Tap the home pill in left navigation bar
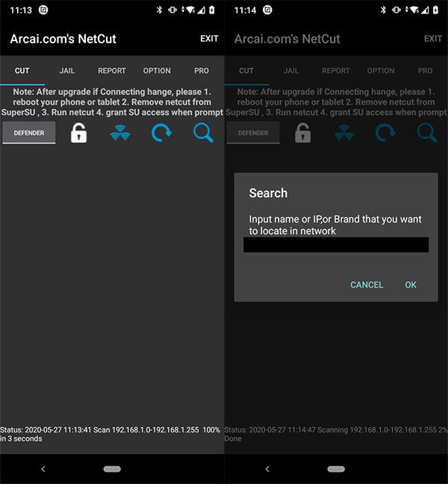 point(112,469)
